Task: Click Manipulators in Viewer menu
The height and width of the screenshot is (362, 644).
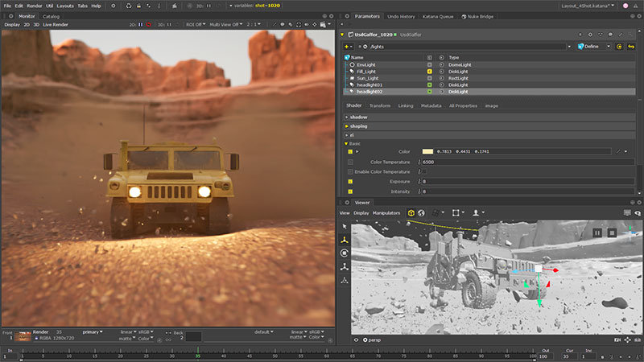Action: click(x=387, y=213)
